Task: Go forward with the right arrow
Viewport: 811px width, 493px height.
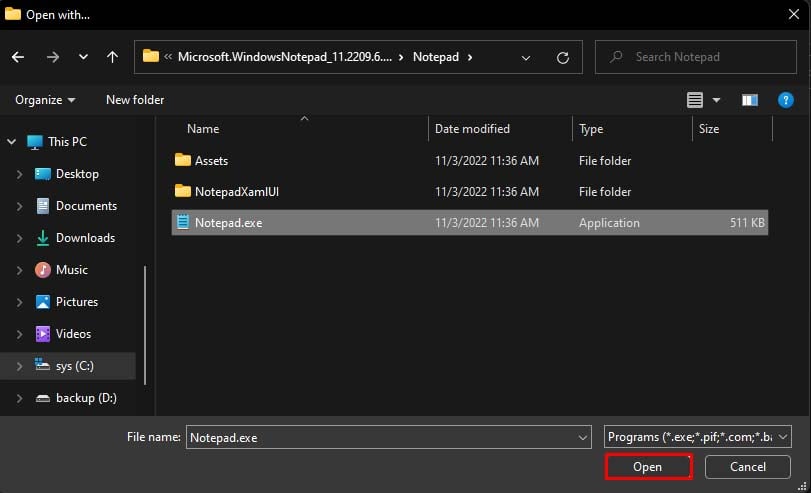Action: [52, 57]
